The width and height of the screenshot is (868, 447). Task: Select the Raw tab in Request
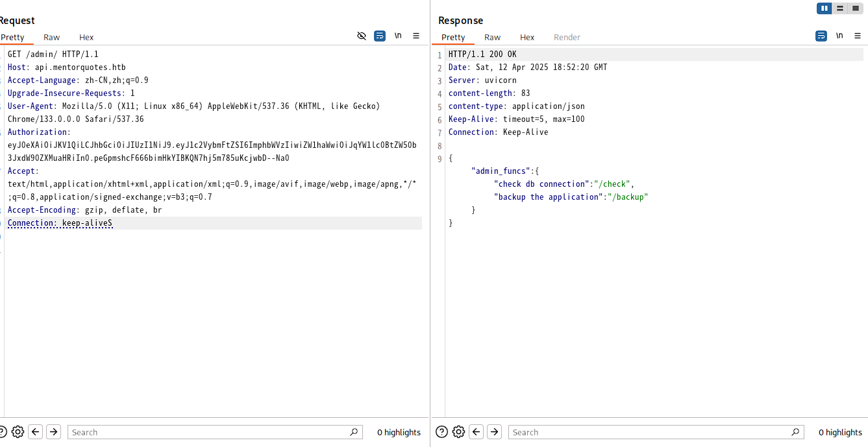[52, 38]
